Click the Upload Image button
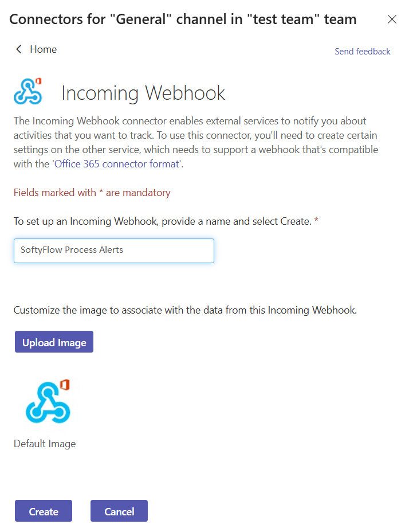This screenshot has height=532, width=409. pos(54,342)
